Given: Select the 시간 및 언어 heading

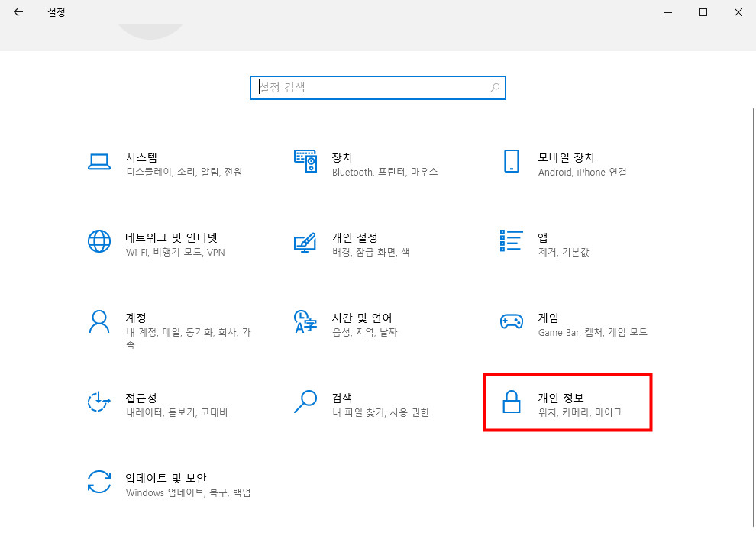Looking at the screenshot, I should coord(362,318).
